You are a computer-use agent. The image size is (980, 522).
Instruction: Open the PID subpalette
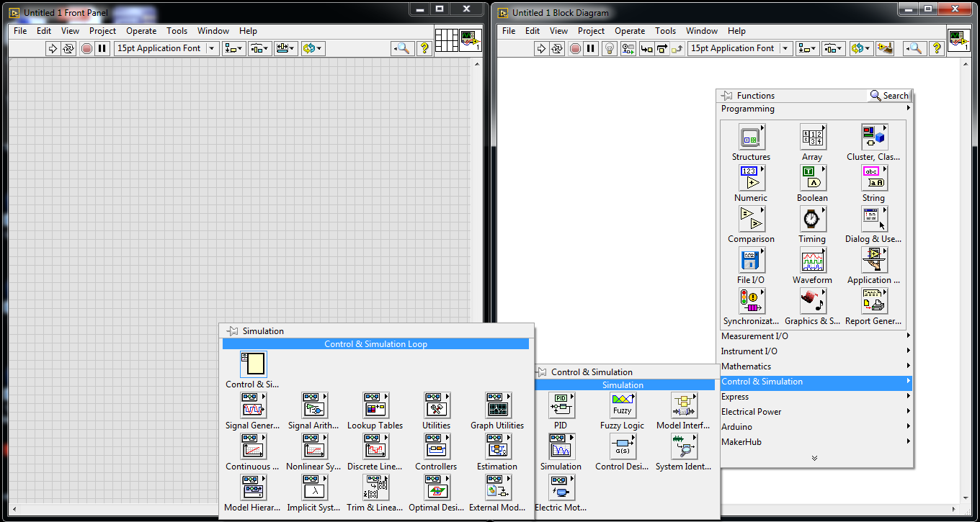[x=561, y=406]
